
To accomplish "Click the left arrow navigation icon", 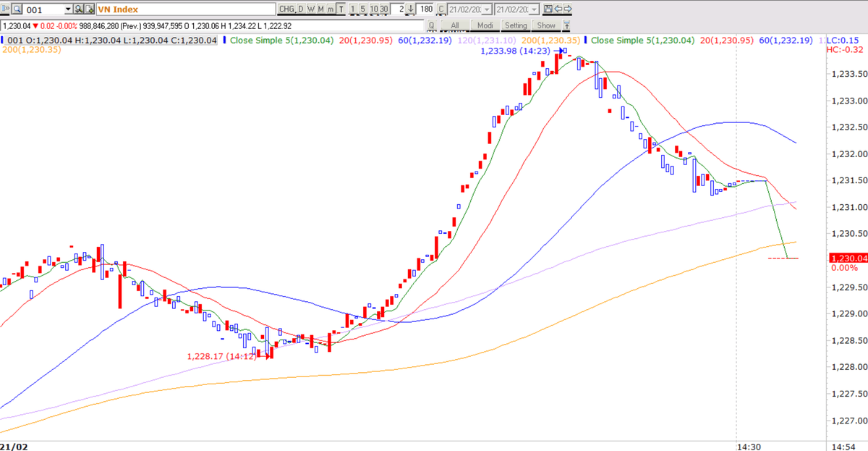I will point(558,9).
